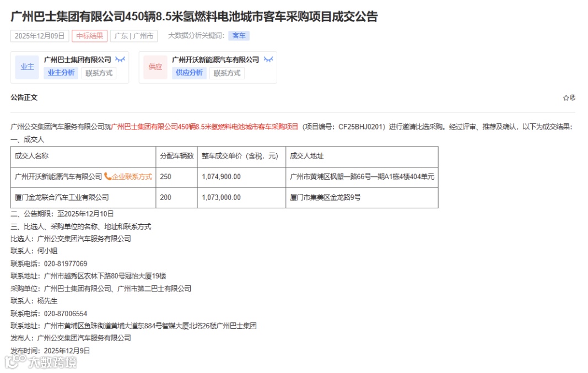This screenshot has height=373, width=588.
Task: Click the 分配车辆数 column header
Action: 177,156
